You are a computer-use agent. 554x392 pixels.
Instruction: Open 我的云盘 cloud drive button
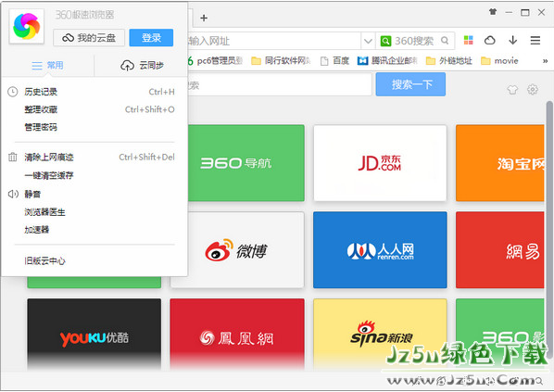click(89, 38)
